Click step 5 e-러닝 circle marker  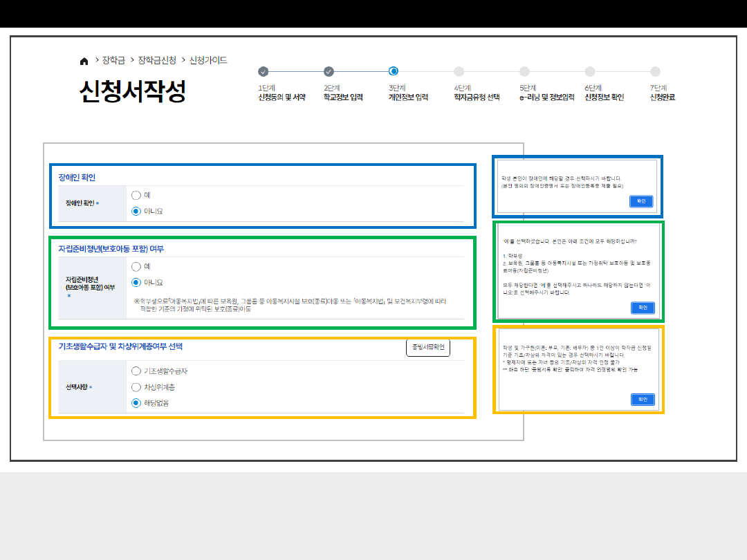coord(524,71)
